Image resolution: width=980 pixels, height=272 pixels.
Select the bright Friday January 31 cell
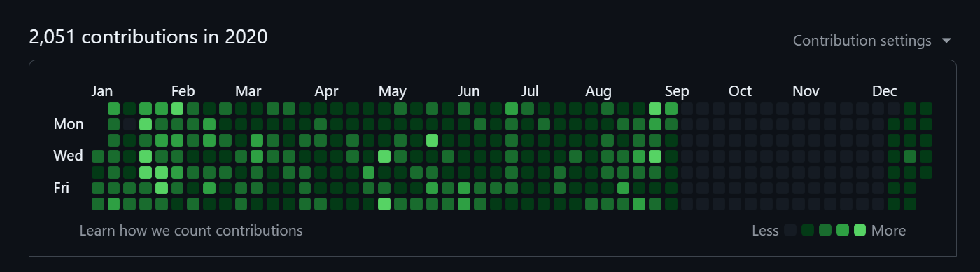pos(162,188)
